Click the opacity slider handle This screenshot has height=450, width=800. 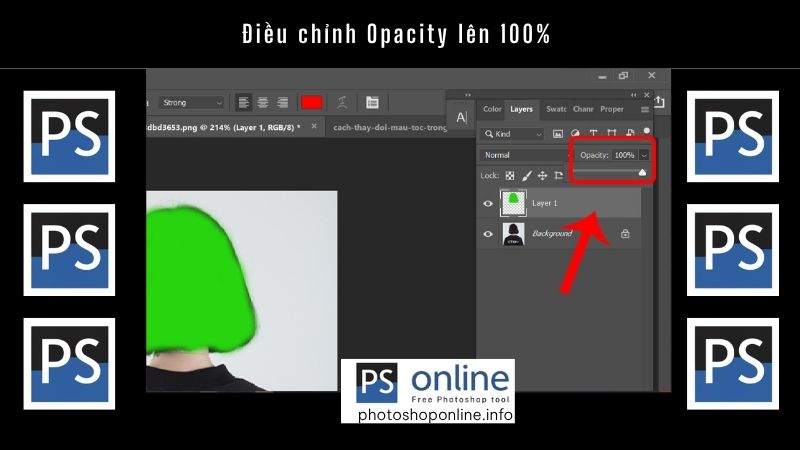[642, 172]
